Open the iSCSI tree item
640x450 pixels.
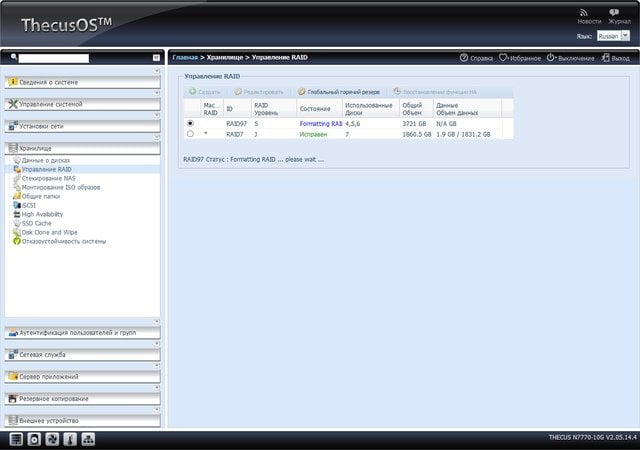click(29, 205)
